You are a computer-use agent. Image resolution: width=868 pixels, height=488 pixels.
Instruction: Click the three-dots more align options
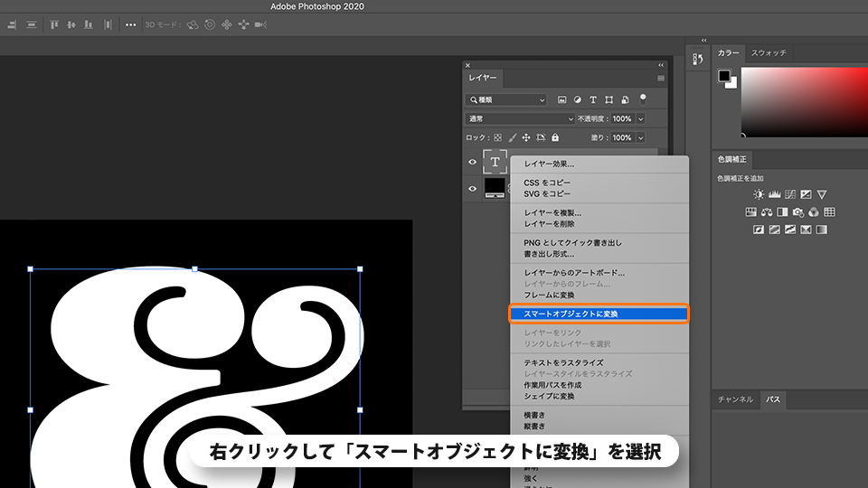point(130,24)
